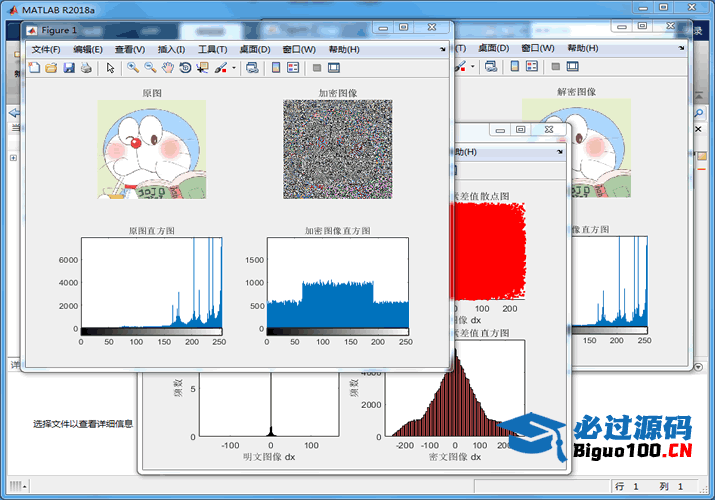Select the Edit Plot arrow tool in Figure 1

click(110, 68)
